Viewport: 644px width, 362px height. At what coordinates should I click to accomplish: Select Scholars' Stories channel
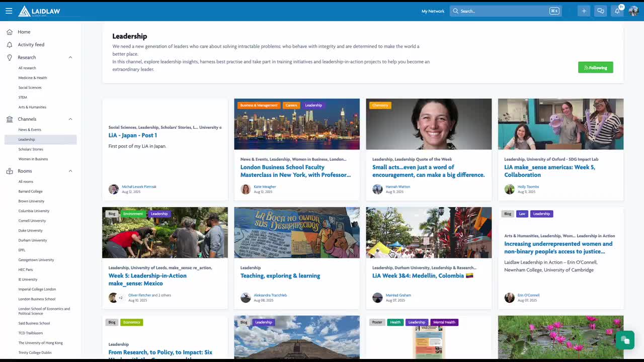(x=31, y=149)
